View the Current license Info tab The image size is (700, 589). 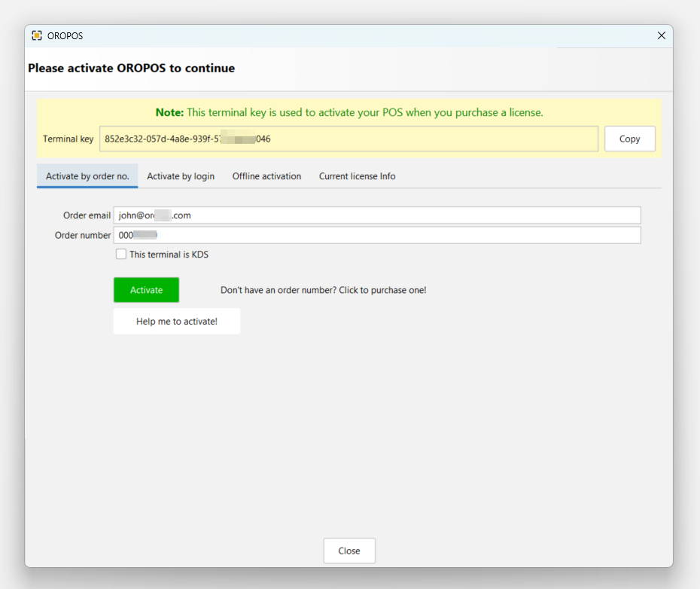(x=357, y=176)
